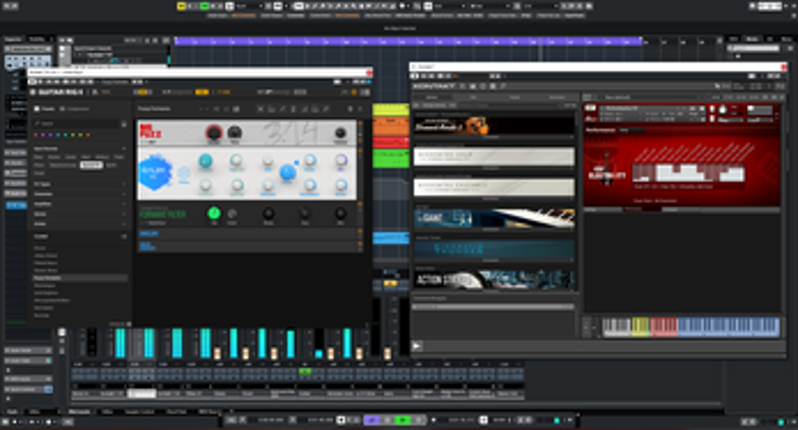Screen dimensions: 798x430
Task: Select the highlighted white tag in Guitar Rig filter
Action: coord(91,165)
